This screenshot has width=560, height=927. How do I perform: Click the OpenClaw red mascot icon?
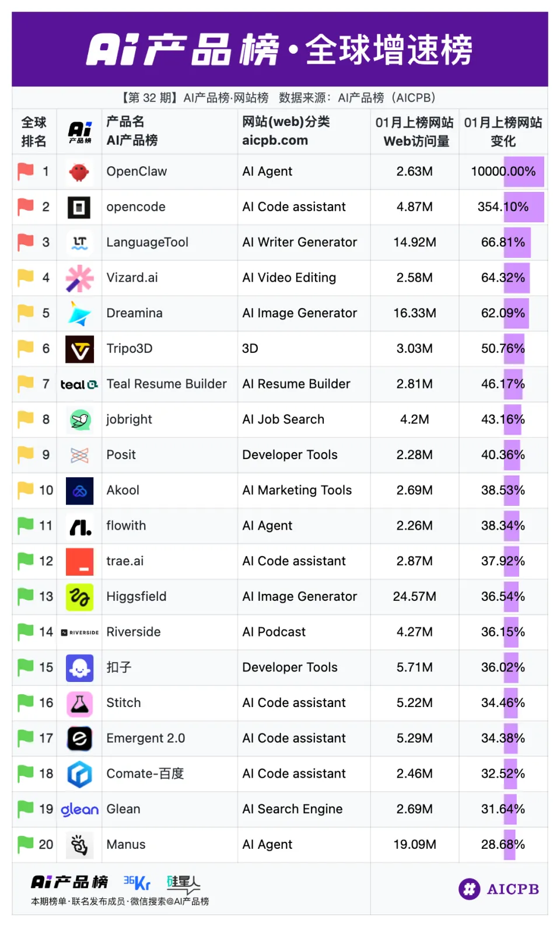[79, 172]
